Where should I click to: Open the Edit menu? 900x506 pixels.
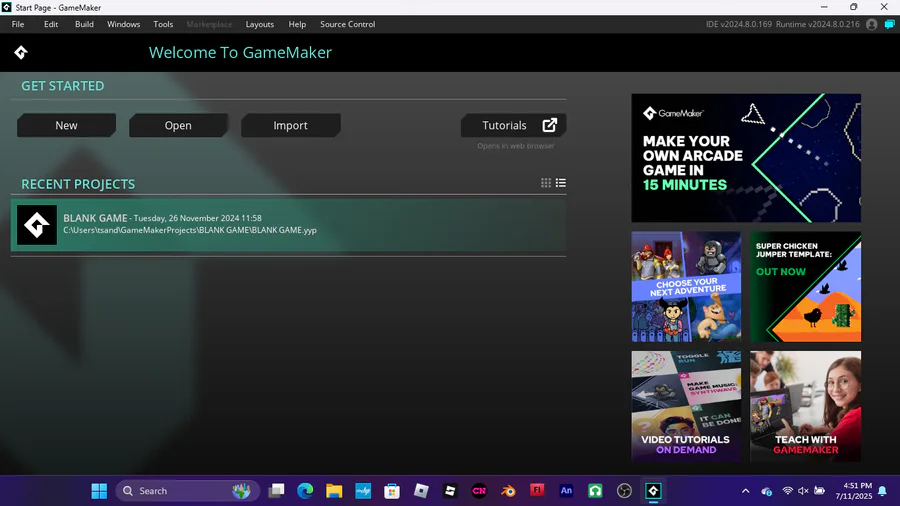click(51, 24)
